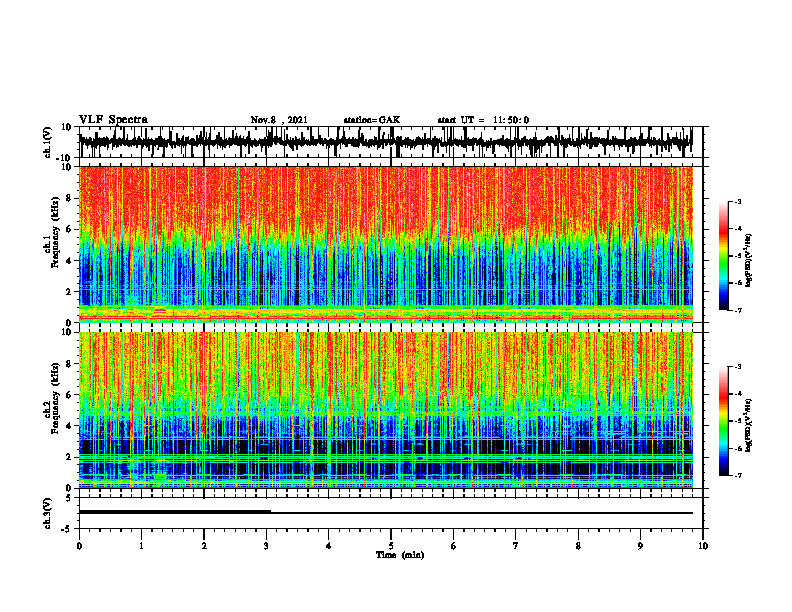The height and width of the screenshot is (612, 792).
Task: Click the ch.1 spectrogram plot area
Action: click(385, 244)
